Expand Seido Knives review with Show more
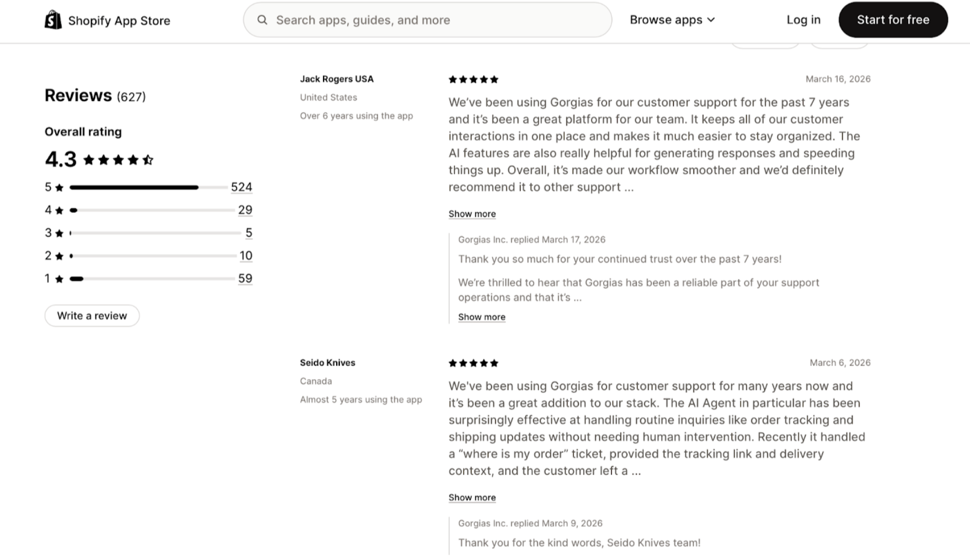This screenshot has height=560, width=970. click(472, 498)
